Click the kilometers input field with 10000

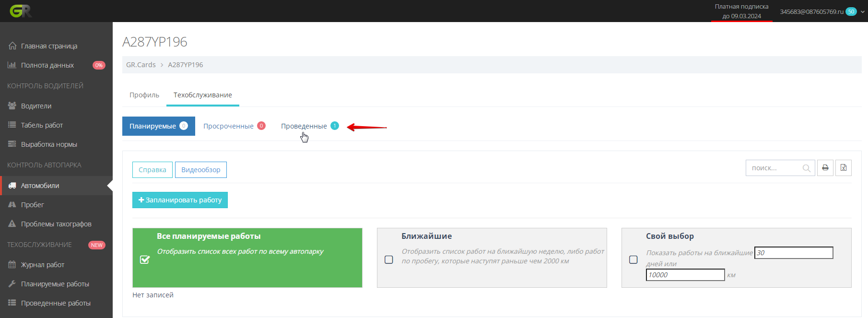(685, 275)
